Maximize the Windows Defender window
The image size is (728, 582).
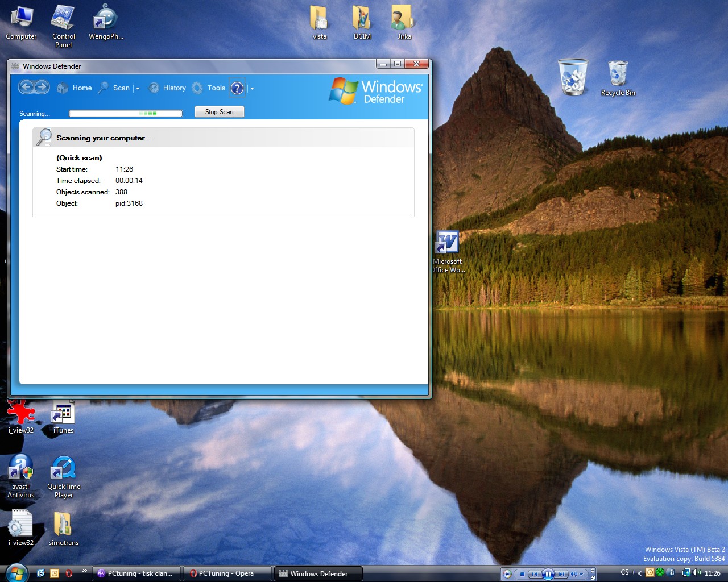point(398,64)
